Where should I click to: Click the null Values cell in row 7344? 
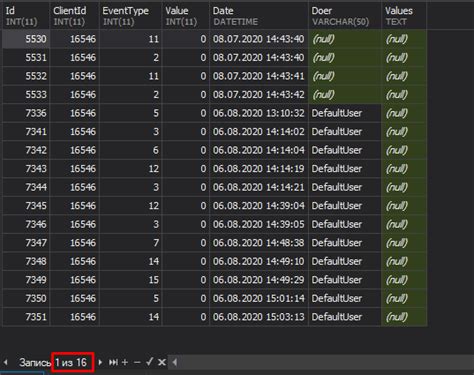click(x=404, y=187)
